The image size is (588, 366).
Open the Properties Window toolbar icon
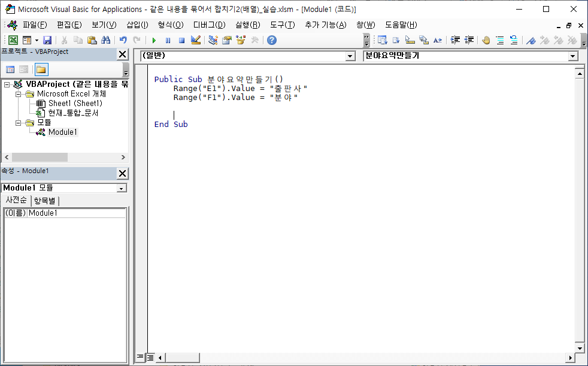tap(227, 40)
